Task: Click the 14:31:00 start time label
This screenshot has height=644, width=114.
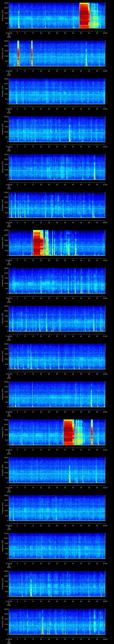Action: pyautogui.click(x=9, y=374)
